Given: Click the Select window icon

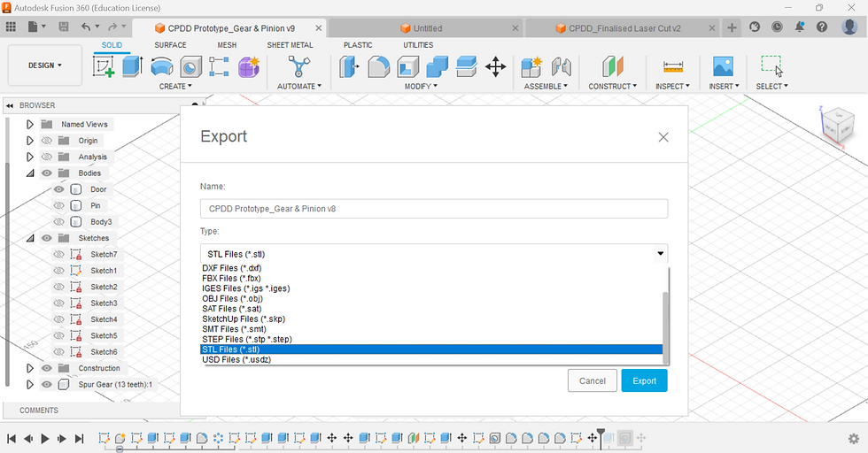Looking at the screenshot, I should pyautogui.click(x=771, y=65).
